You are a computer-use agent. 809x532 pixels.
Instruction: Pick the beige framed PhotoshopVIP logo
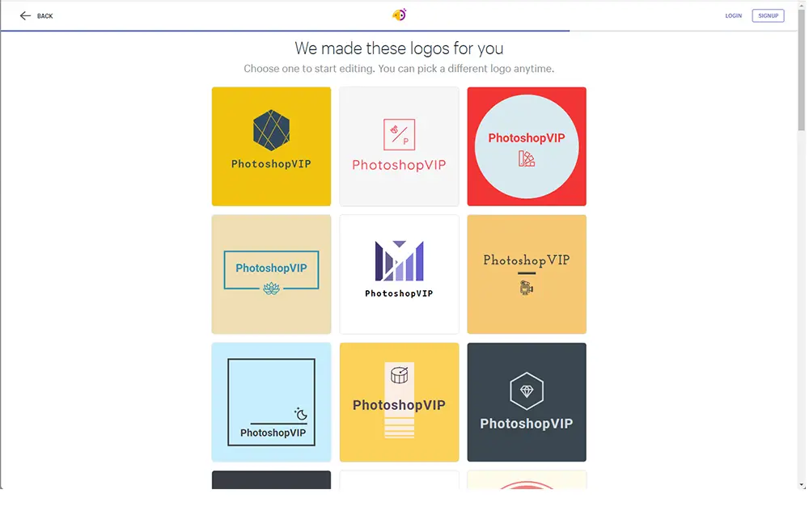pos(271,274)
